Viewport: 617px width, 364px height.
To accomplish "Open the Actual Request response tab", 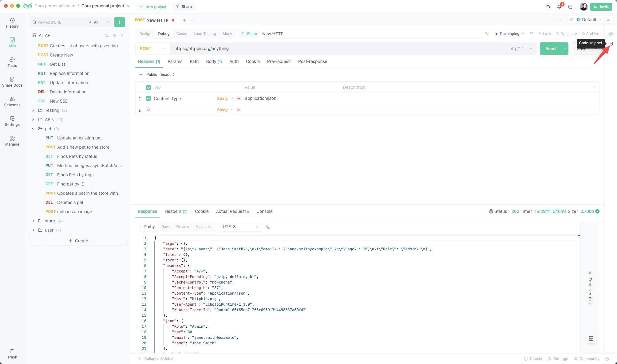I will pos(232,211).
